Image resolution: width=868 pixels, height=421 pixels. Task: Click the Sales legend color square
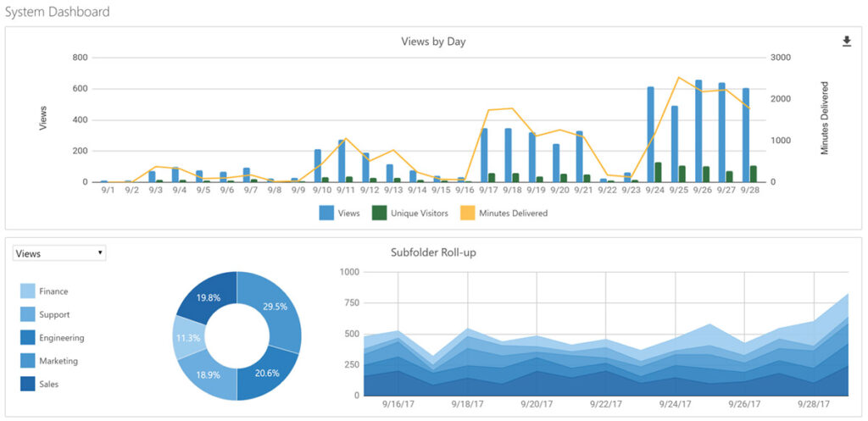tap(28, 384)
